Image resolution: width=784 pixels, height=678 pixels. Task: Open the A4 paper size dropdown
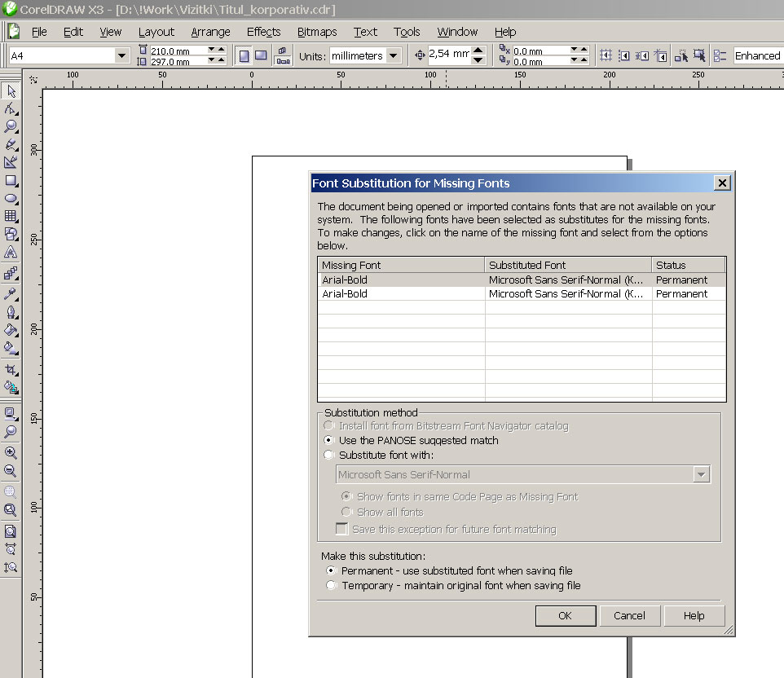[121, 55]
